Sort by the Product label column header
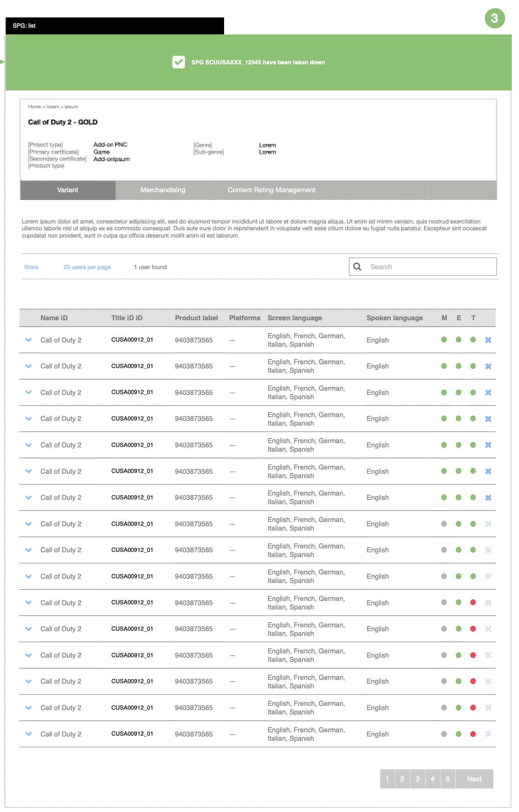 [x=196, y=318]
